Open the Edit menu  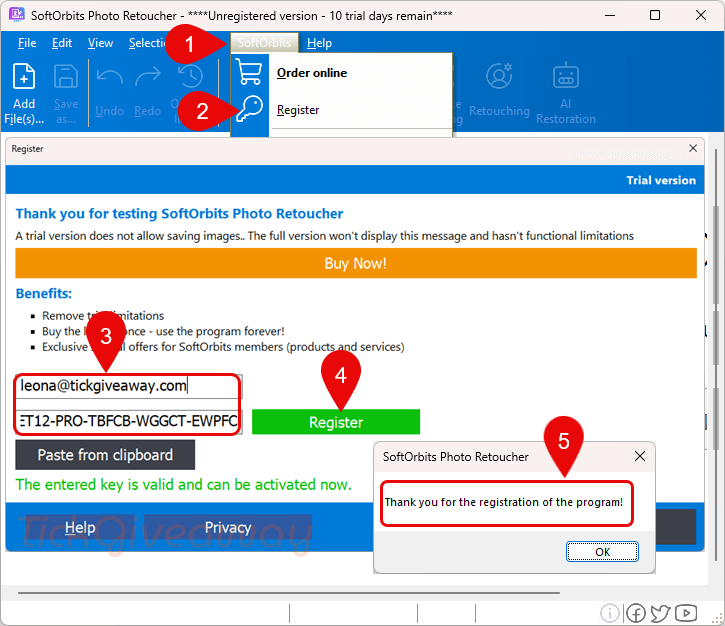(61, 43)
